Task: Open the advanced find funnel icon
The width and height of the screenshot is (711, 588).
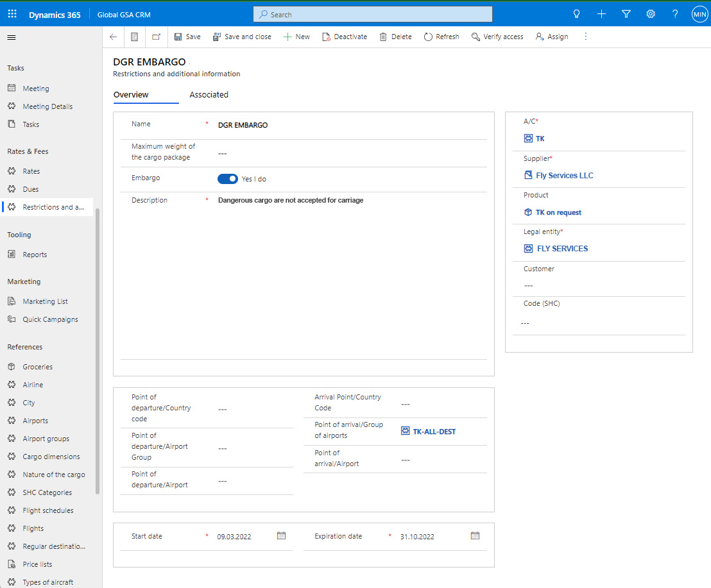Action: pos(626,14)
